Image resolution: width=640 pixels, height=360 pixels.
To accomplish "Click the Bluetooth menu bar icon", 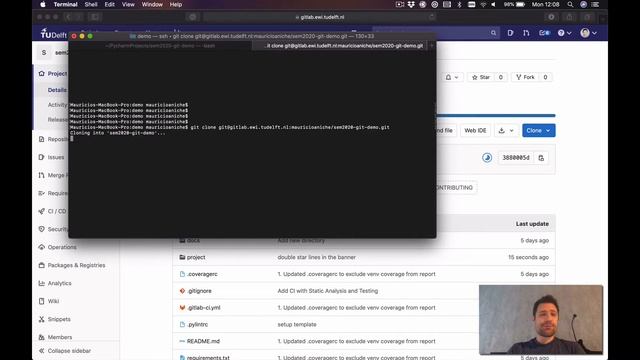I will pos(459,4).
